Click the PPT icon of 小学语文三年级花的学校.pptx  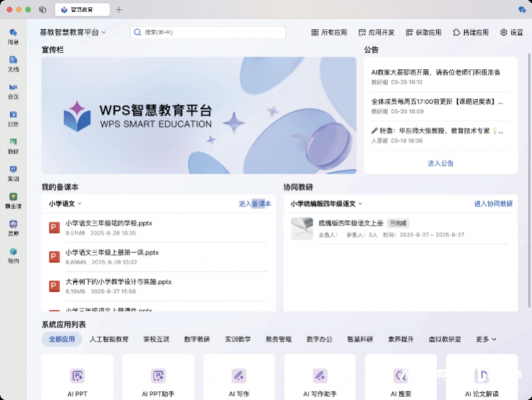point(55,228)
